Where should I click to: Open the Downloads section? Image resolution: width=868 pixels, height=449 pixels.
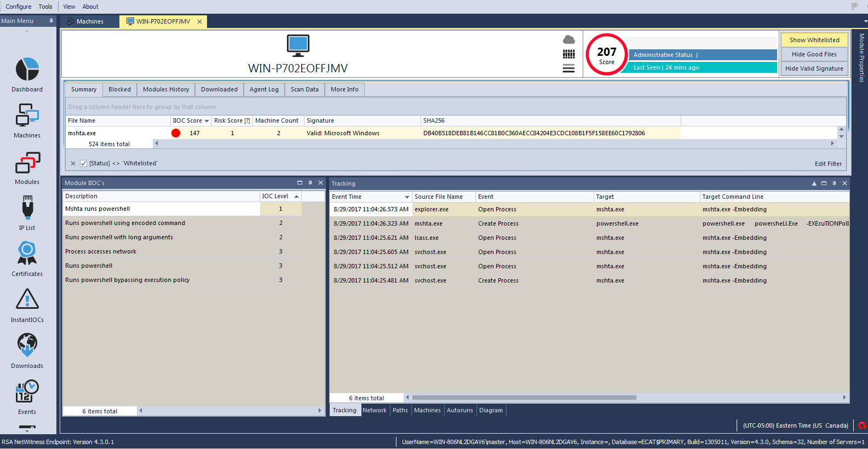(27, 346)
